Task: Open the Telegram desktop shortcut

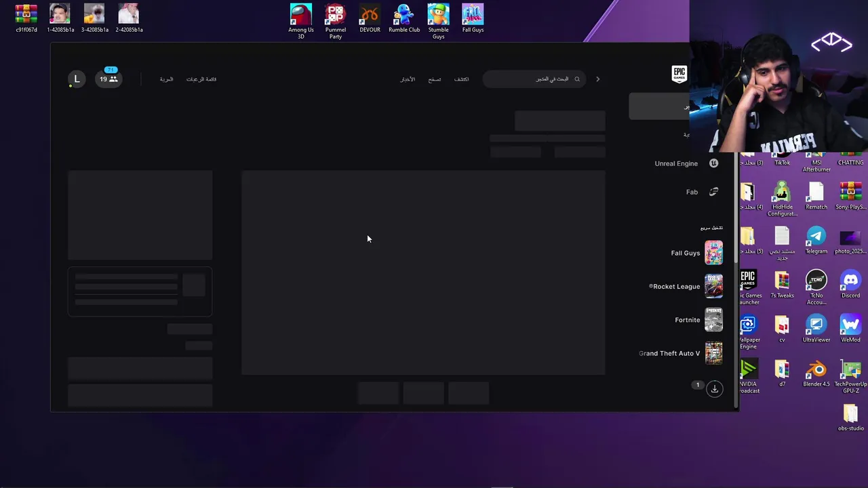Action: click(816, 240)
